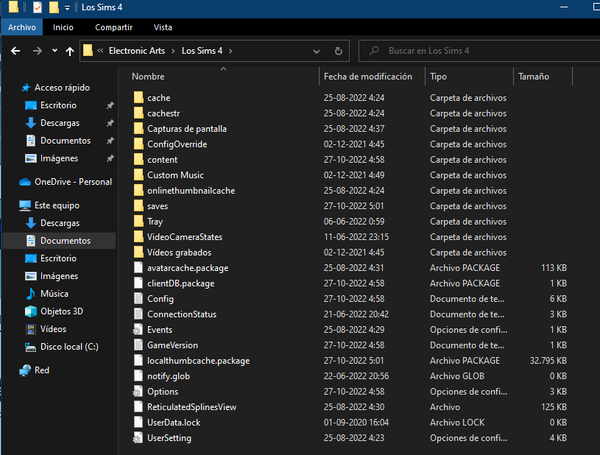Select the Custom Music folder icon

[139, 175]
